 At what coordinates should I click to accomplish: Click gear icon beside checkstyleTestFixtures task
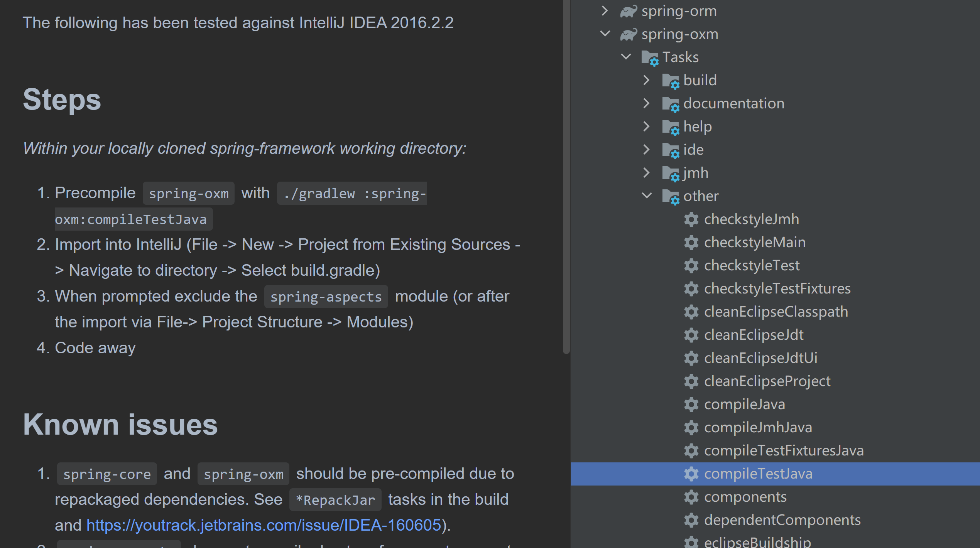pyautogui.click(x=691, y=289)
